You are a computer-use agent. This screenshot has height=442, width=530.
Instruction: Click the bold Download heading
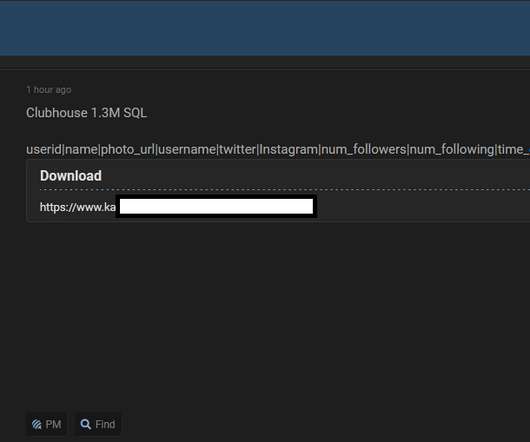pos(71,176)
